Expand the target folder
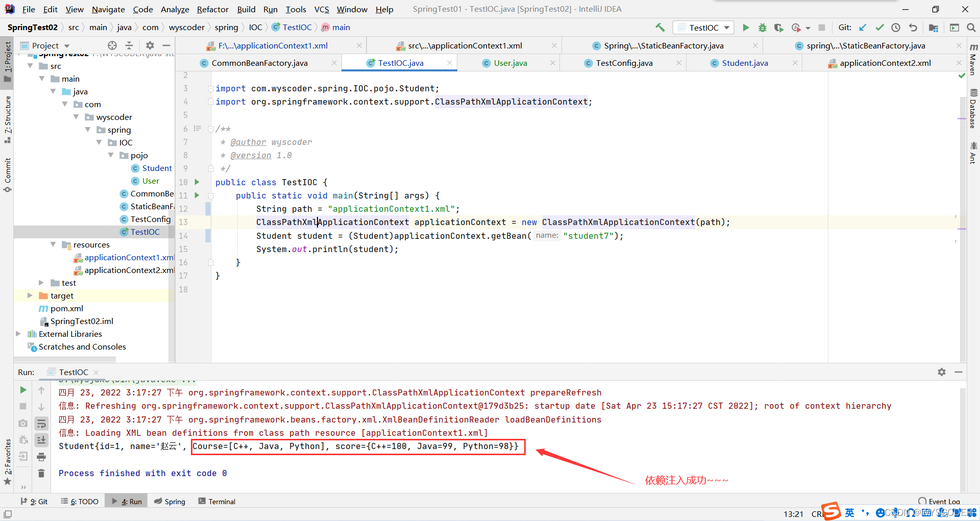 coord(30,295)
